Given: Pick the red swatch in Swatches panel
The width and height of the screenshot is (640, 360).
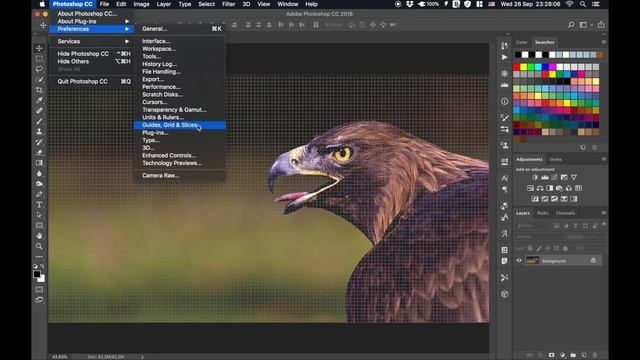Looking at the screenshot, I should pos(516,67).
